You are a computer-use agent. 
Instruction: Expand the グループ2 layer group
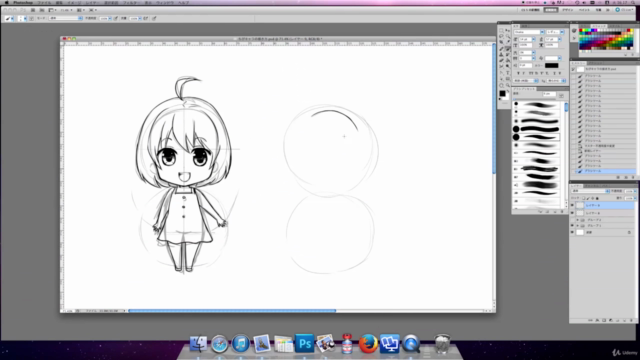click(x=577, y=220)
